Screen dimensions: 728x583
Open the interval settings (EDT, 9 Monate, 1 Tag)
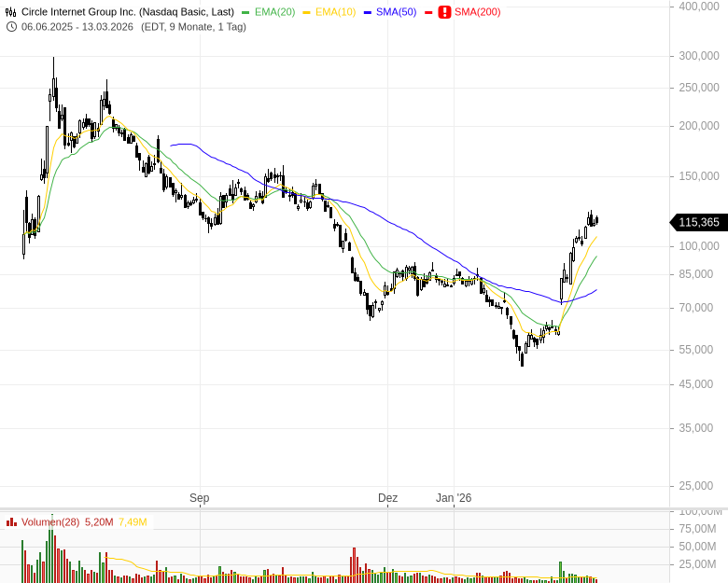pyautogui.click(x=193, y=27)
